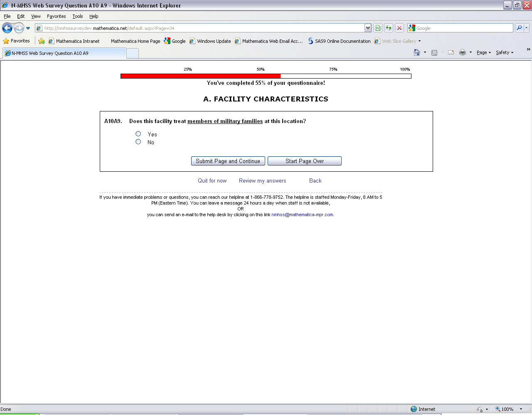Click the Review my answers link
This screenshot has width=532, height=415.
[x=263, y=180]
